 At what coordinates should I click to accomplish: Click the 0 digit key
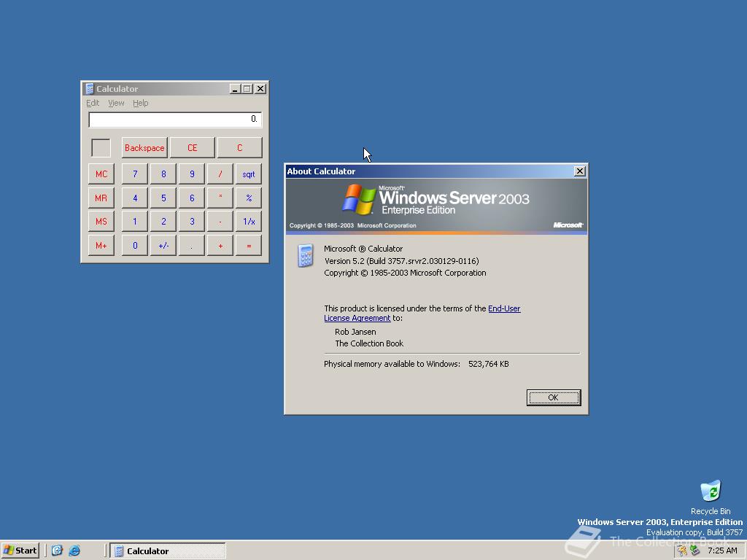[135, 246]
